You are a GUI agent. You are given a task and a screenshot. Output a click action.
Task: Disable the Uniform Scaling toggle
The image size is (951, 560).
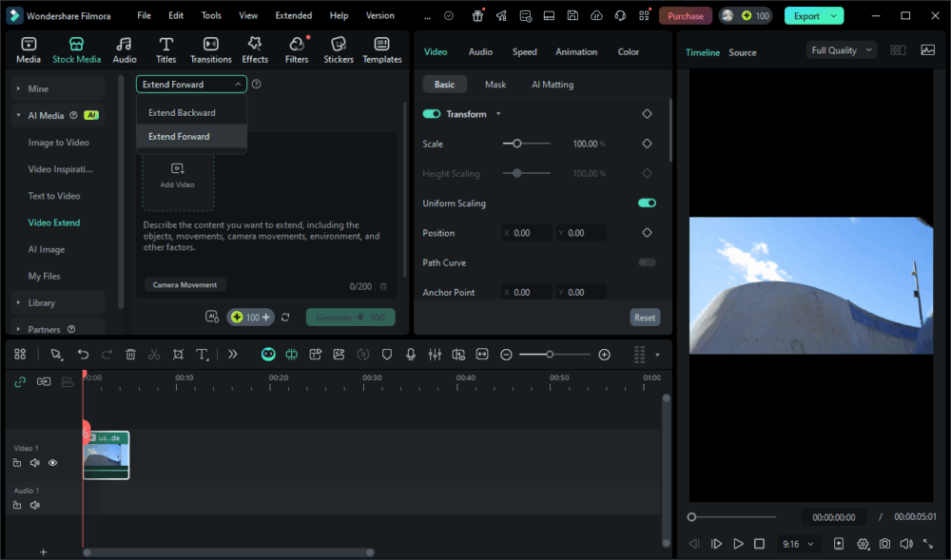[647, 203]
